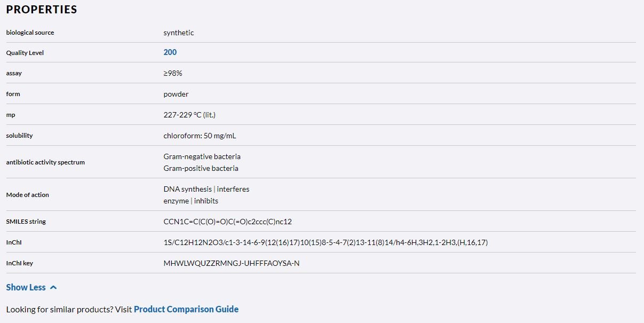Click the PROPERTIES section heading
The width and height of the screenshot is (644, 323).
42,10
